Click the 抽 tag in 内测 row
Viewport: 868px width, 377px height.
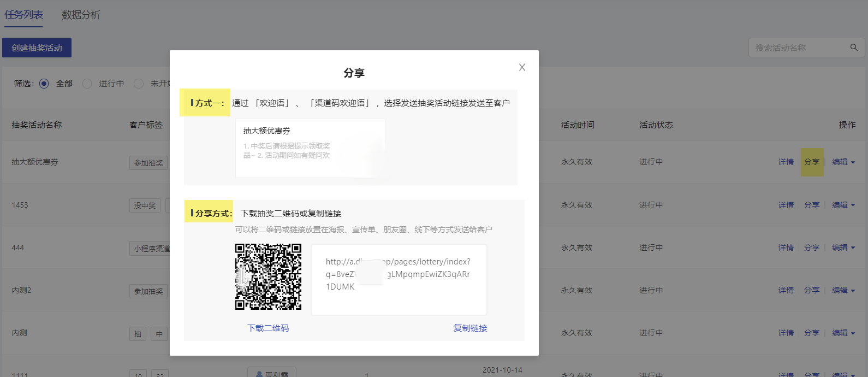138,334
